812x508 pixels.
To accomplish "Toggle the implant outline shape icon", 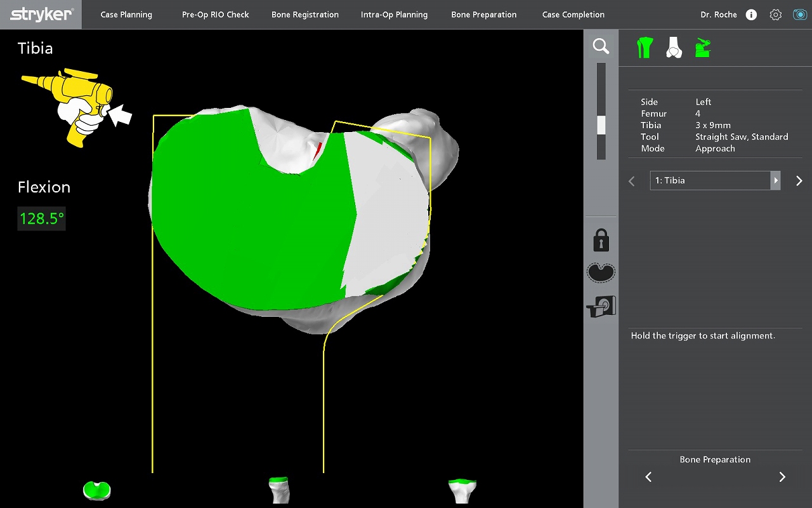I will [x=601, y=272].
